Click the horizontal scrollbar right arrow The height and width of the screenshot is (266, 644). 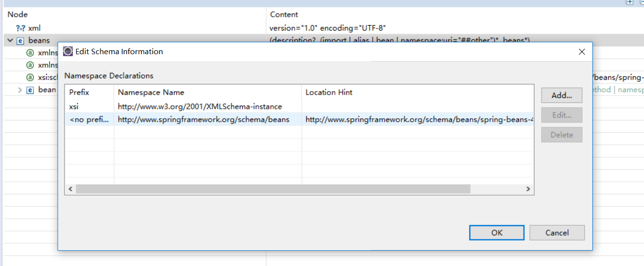pyautogui.click(x=528, y=189)
